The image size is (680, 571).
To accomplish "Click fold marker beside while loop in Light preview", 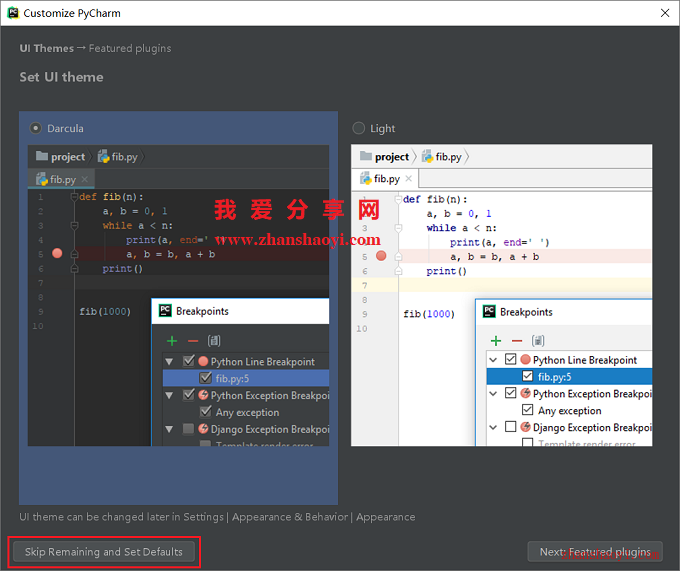I will pyautogui.click(x=398, y=228).
